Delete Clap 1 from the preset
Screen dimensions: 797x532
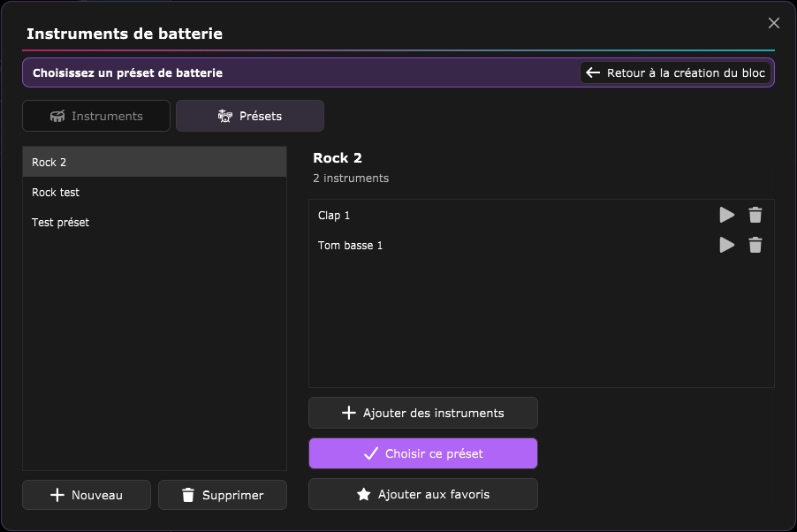tap(755, 215)
